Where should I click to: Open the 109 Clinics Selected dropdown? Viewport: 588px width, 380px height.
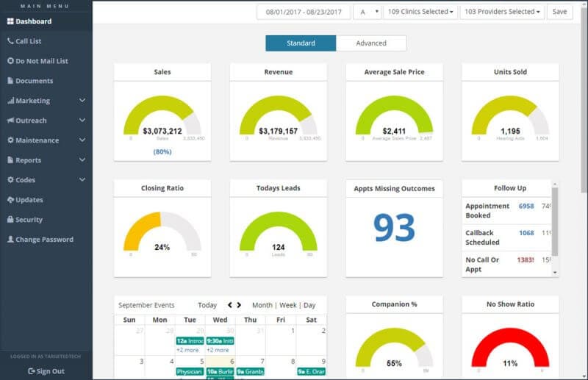420,12
